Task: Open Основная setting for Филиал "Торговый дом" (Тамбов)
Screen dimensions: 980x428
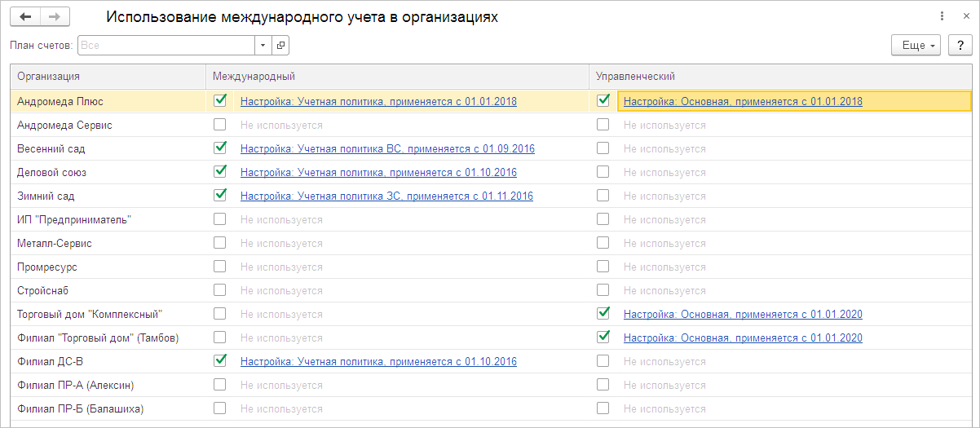Action: pos(743,338)
